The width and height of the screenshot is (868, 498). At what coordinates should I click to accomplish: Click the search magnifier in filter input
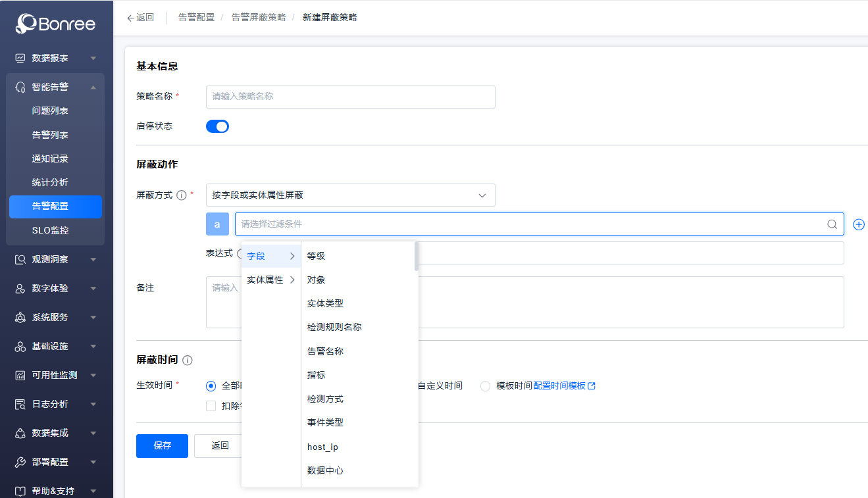pos(831,224)
